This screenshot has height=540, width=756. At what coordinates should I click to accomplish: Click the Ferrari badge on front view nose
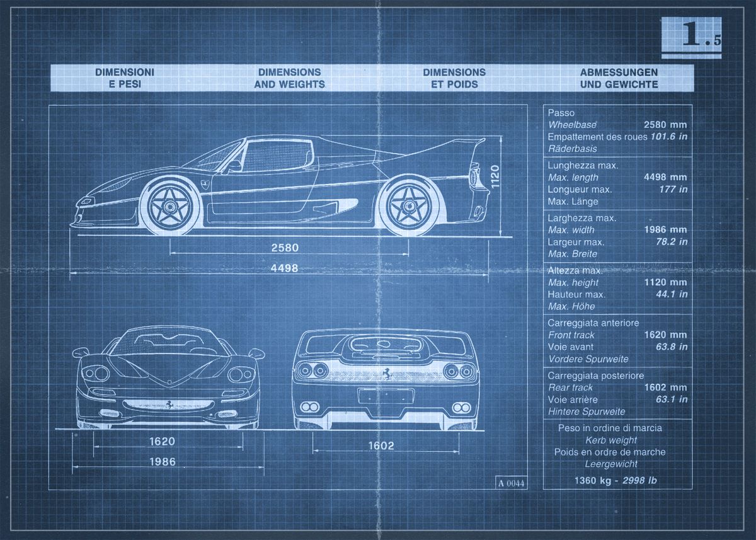coord(169,403)
